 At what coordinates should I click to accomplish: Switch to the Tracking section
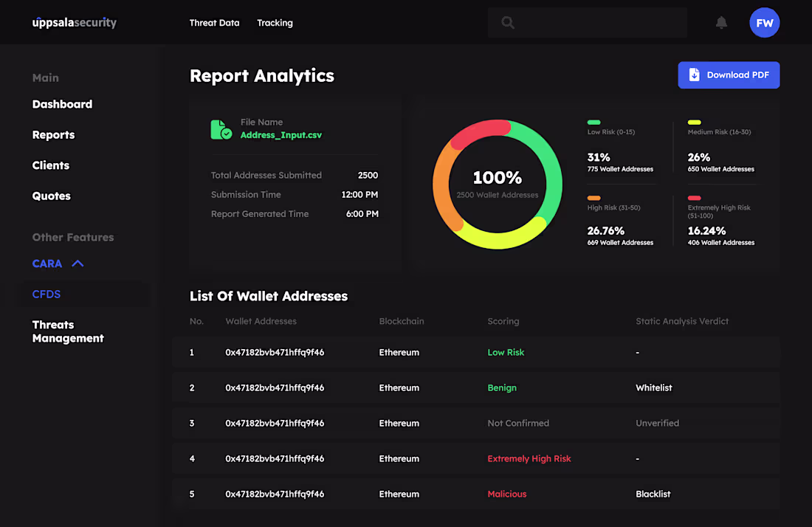point(275,23)
